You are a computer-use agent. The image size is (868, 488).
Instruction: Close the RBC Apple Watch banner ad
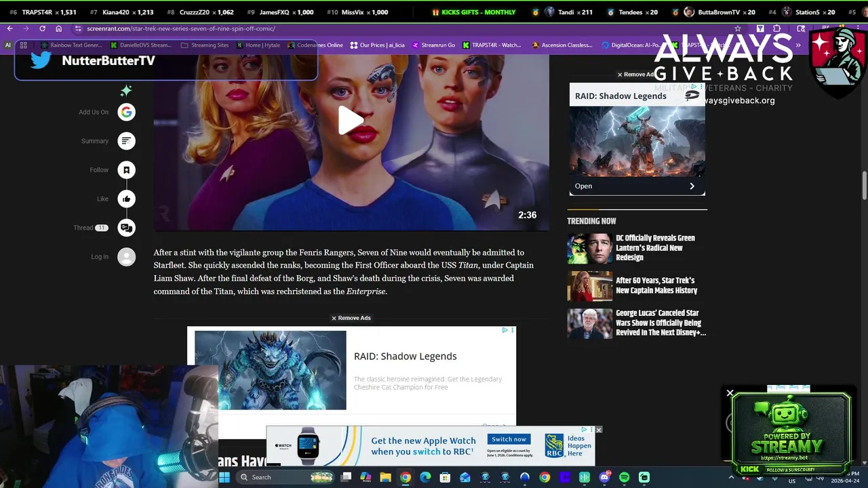pos(598,430)
